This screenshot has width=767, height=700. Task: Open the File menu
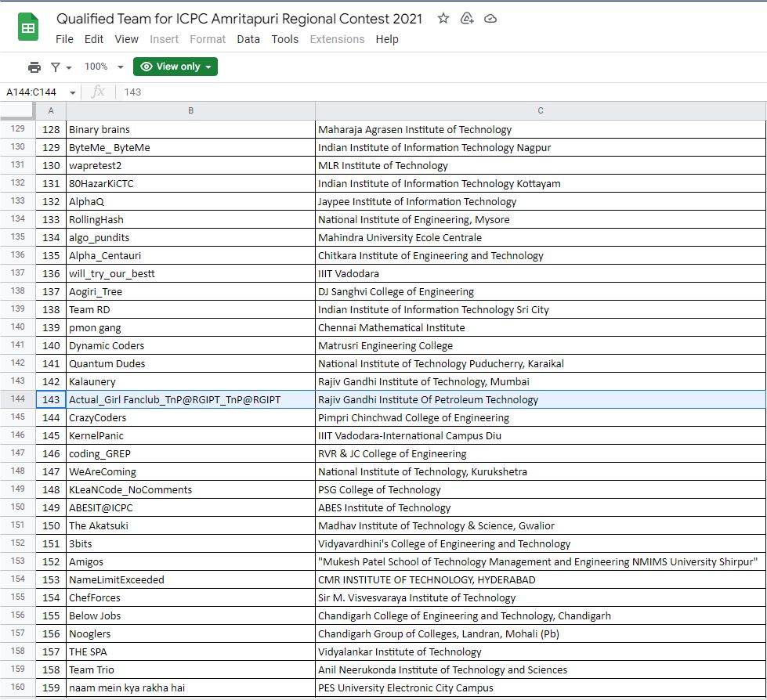pyautogui.click(x=64, y=39)
